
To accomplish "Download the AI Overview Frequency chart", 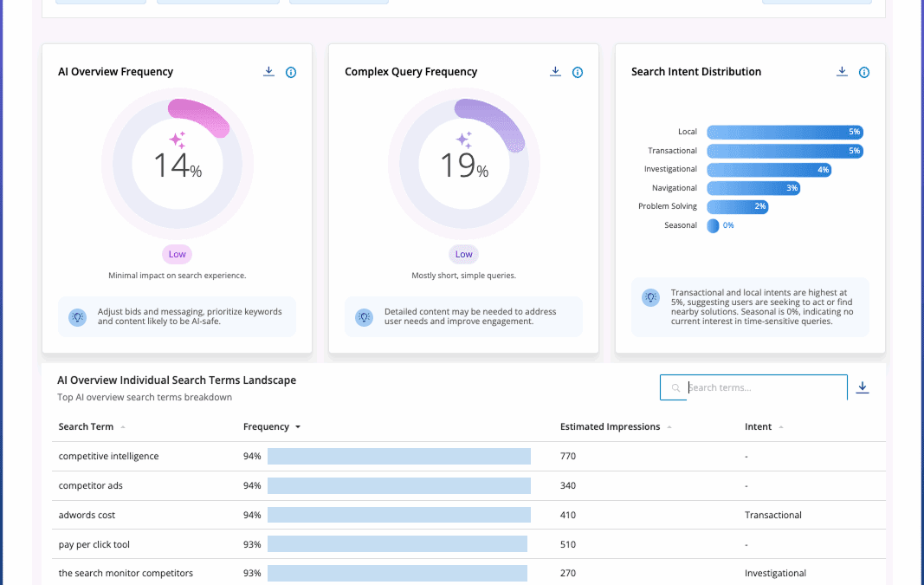I will tap(268, 72).
